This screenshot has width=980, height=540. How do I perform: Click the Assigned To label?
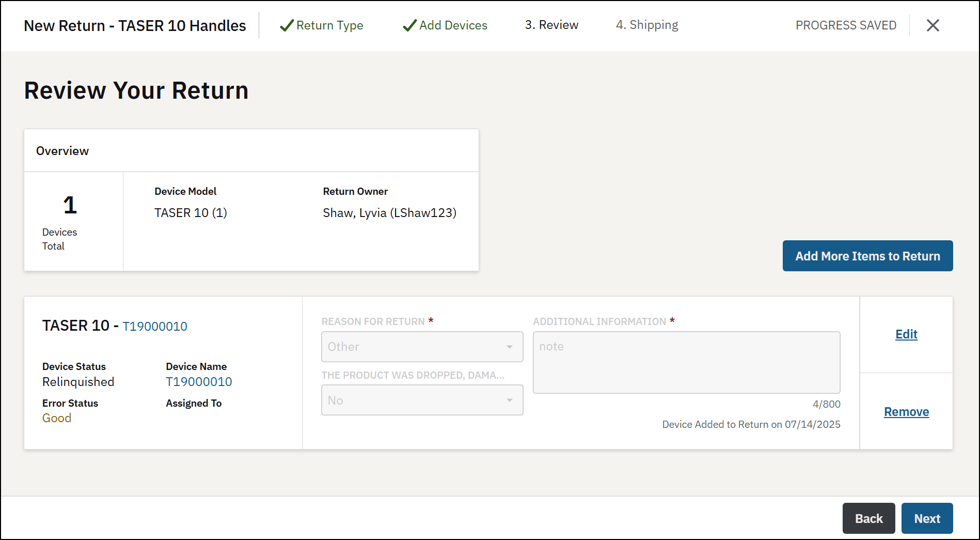[x=194, y=403]
